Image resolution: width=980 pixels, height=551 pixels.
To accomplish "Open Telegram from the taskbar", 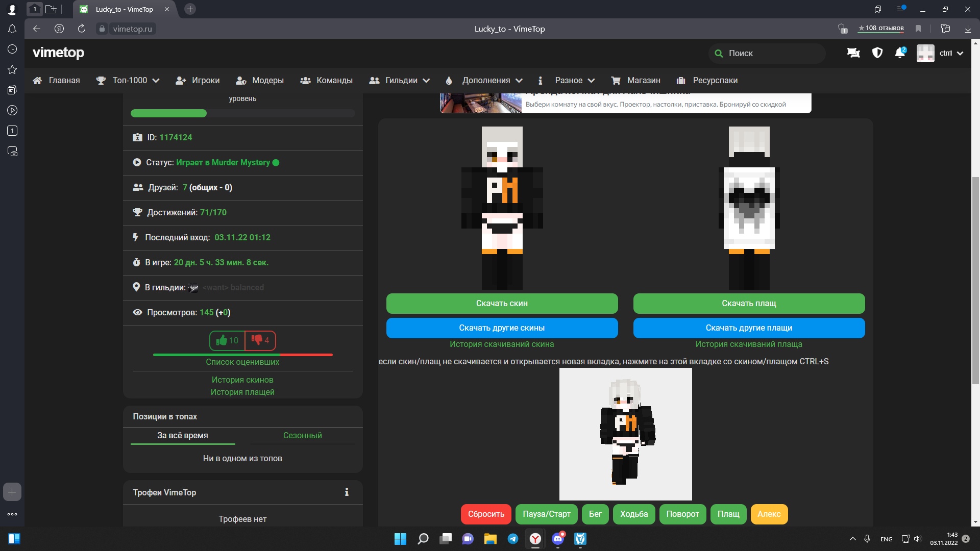I will [512, 539].
